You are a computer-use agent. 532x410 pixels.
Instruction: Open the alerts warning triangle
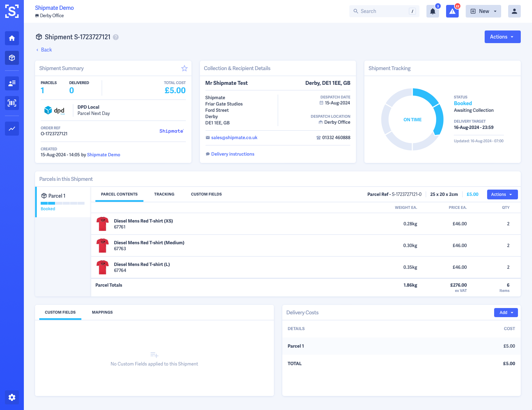click(452, 11)
